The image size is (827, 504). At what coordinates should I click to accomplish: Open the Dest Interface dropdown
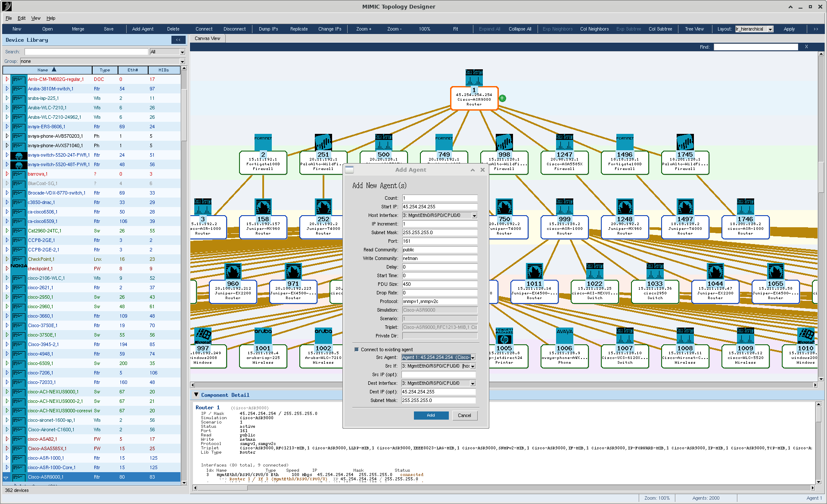pyautogui.click(x=473, y=383)
